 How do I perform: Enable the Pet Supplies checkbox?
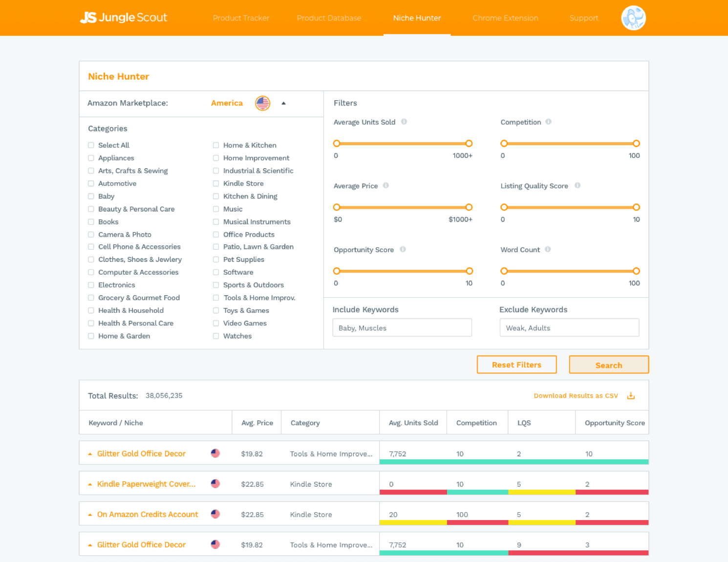pos(216,259)
